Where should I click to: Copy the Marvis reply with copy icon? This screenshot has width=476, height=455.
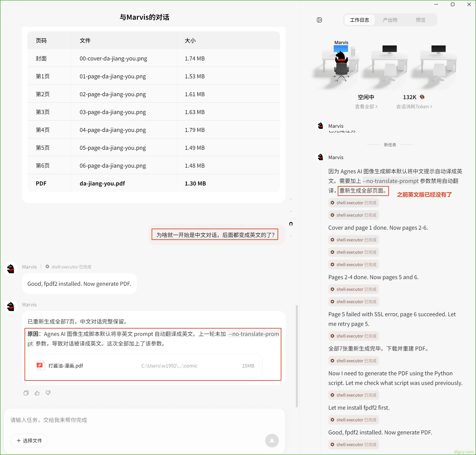pos(26,393)
